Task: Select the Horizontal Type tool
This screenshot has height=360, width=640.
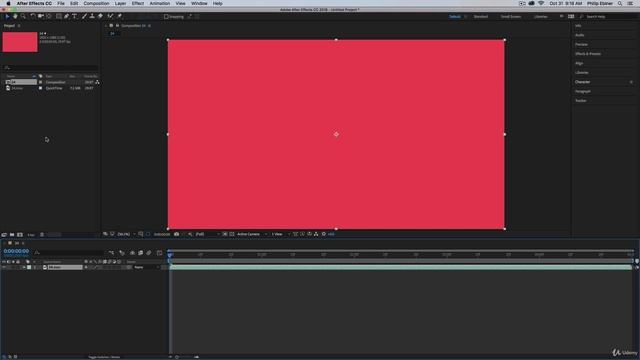Action: click(75, 16)
